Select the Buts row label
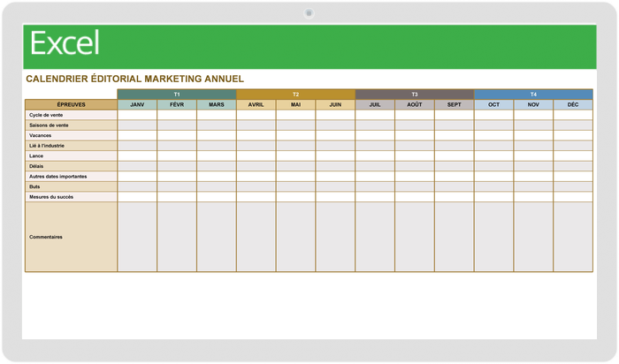Image resolution: width=619 pixels, height=364 pixels. pos(71,186)
